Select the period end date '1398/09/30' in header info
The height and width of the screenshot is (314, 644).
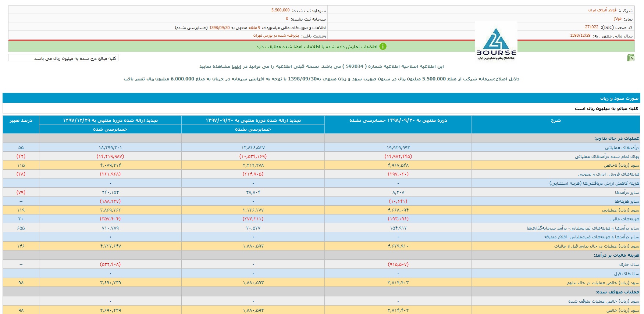coord(220,28)
